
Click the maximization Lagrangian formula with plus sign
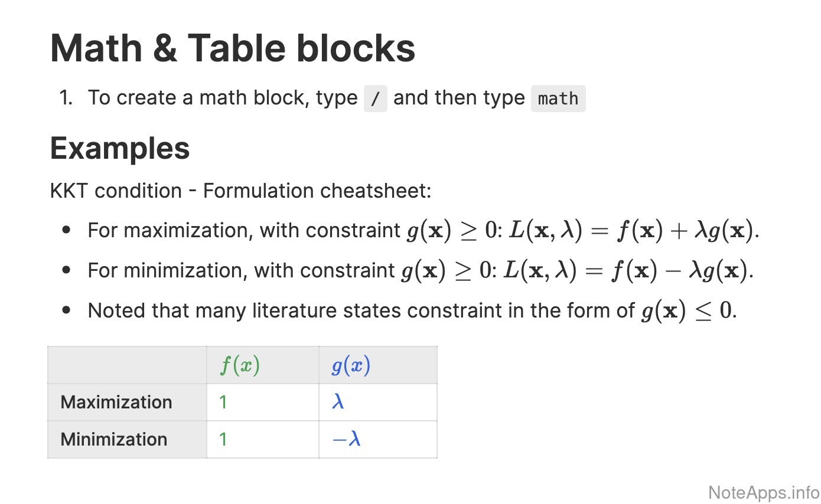pos(633,231)
